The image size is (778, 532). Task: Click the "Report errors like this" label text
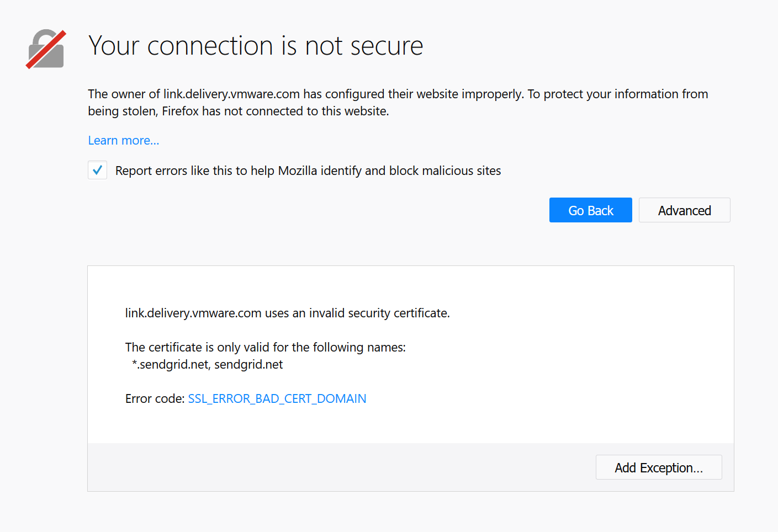click(x=308, y=171)
